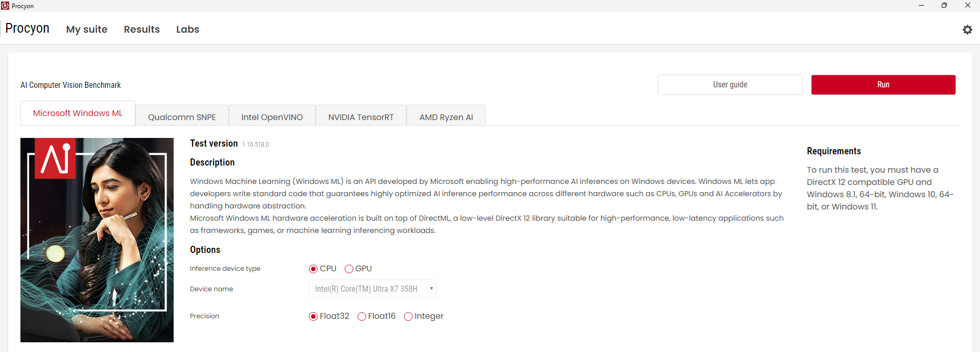Switch to Intel OpenVINO tab

coord(272,117)
